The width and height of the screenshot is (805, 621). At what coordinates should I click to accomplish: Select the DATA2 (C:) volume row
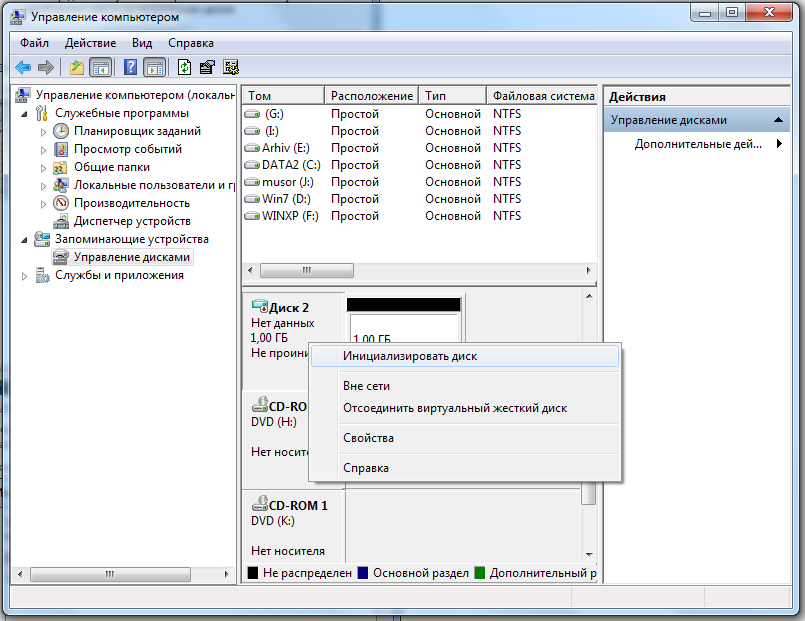coord(419,165)
